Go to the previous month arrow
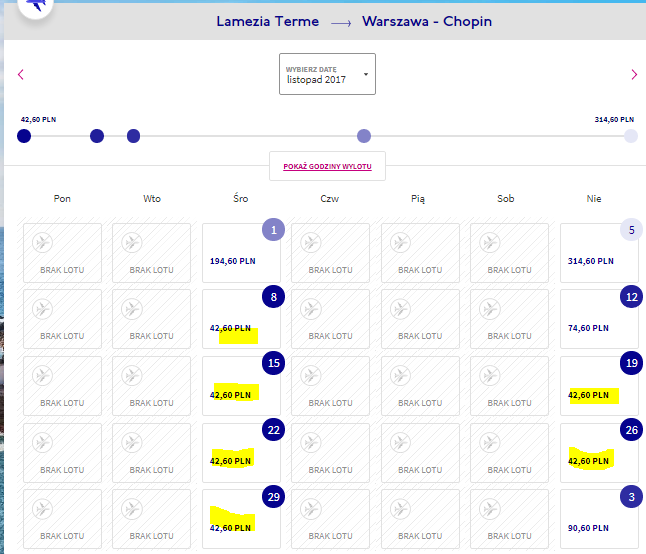The height and width of the screenshot is (554, 646). click(x=21, y=75)
